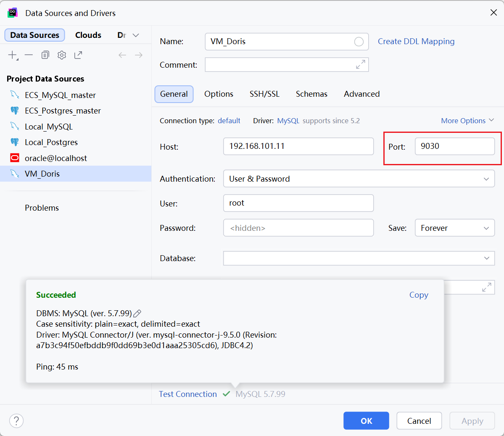Select Local_Postgres data source
Screen dimensions: 504x436
pos(76,142)
